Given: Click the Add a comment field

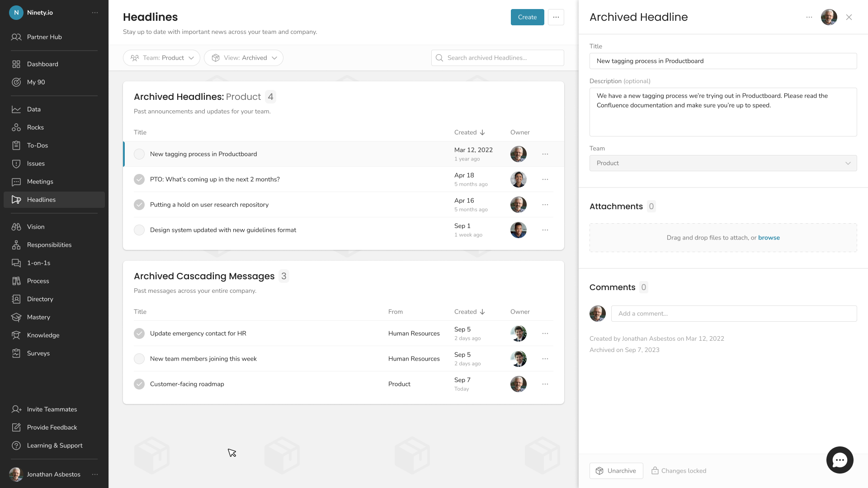Looking at the screenshot, I should 733,314.
